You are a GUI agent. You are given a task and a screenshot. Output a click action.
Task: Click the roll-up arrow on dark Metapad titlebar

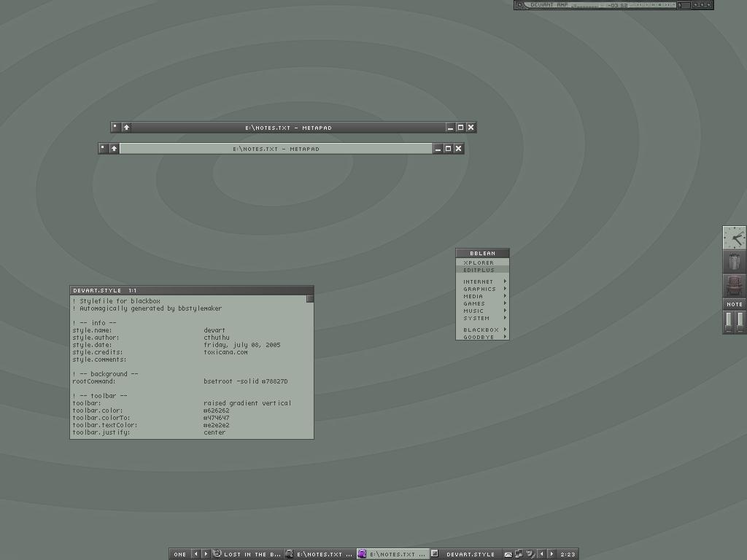click(x=126, y=127)
